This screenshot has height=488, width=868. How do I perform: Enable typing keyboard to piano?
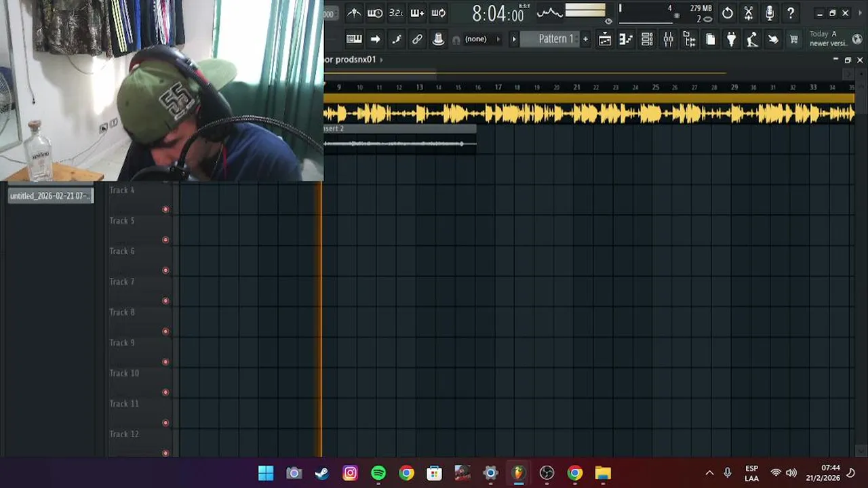tap(354, 39)
